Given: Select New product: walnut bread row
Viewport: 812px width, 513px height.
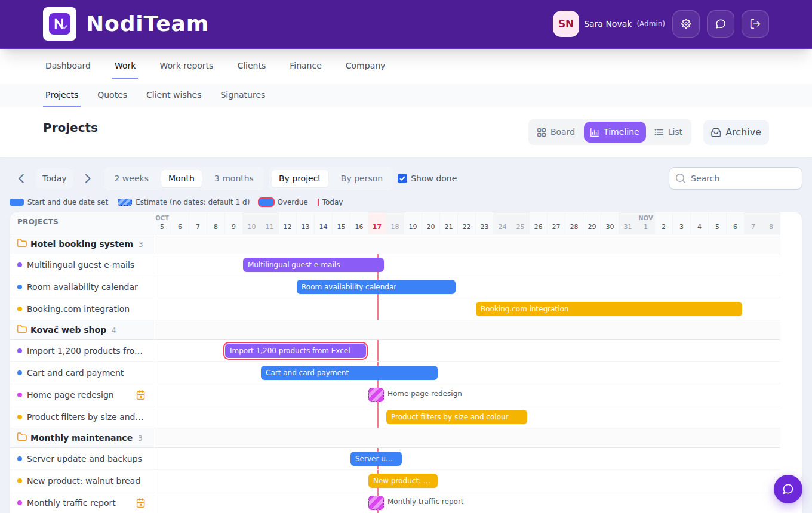Looking at the screenshot, I should tap(82, 481).
